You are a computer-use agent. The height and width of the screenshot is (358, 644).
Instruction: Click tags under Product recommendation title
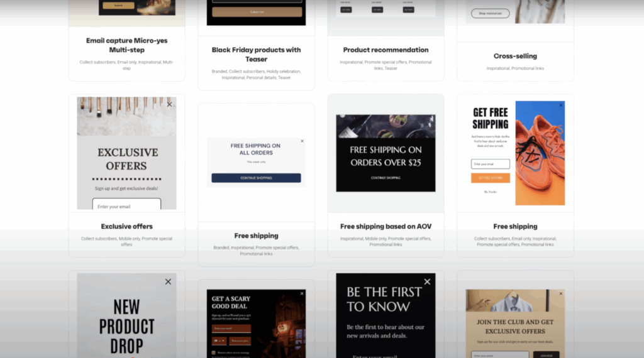[386, 65]
